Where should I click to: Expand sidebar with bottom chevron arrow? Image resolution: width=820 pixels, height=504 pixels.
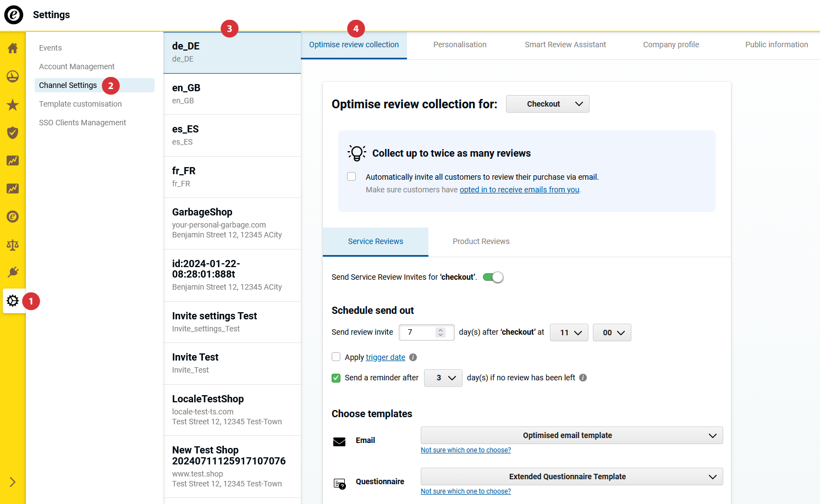pos(13,482)
